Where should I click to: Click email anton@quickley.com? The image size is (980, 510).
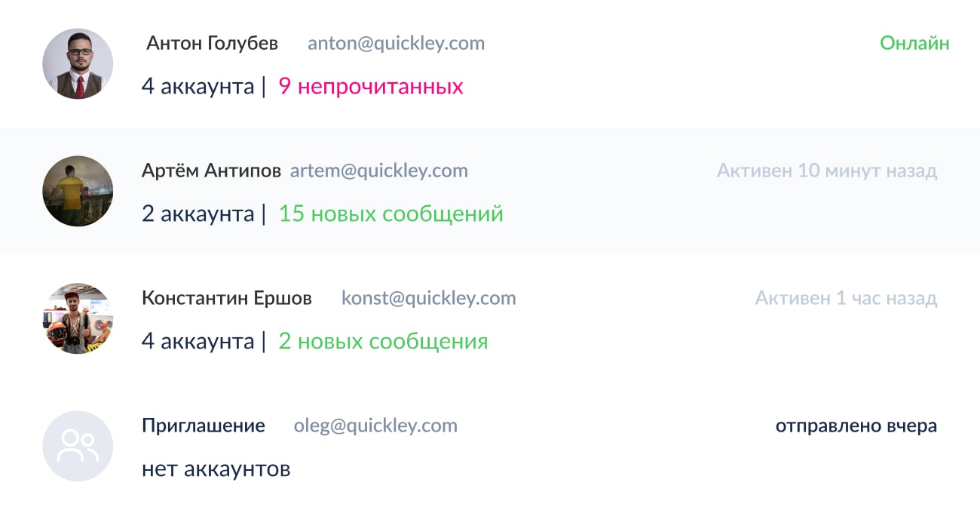pyautogui.click(x=396, y=43)
